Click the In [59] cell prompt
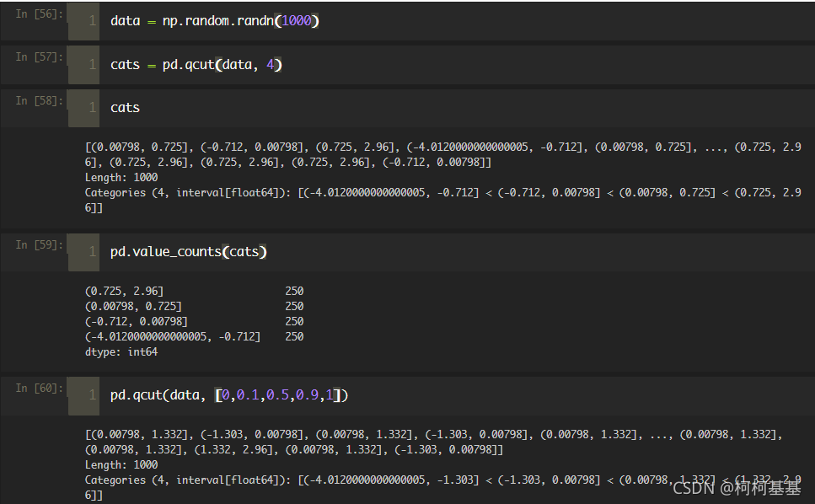This screenshot has width=815, height=504. point(40,244)
